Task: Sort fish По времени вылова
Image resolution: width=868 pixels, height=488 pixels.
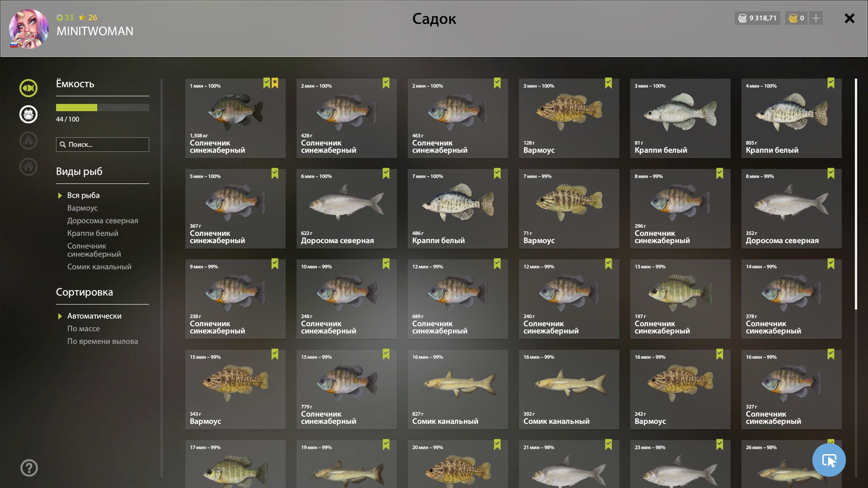Action: (x=103, y=341)
